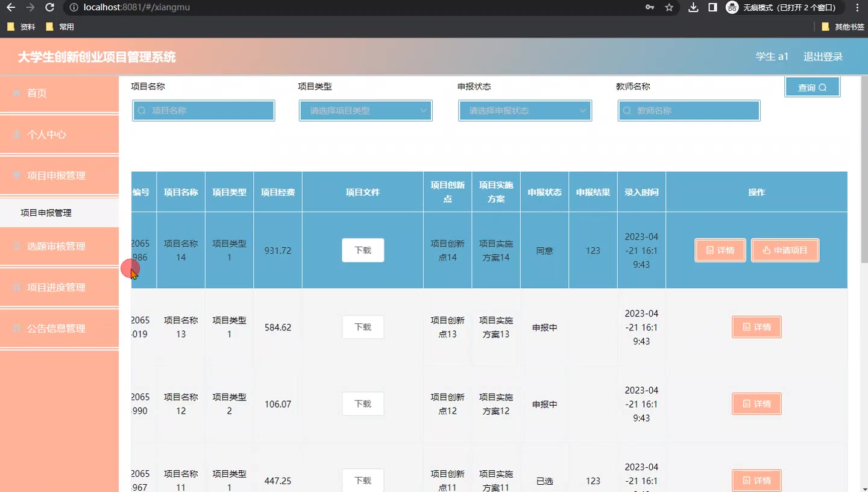Click the 教师名称 input field
Screen dimensions: 868x492
click(x=690, y=111)
